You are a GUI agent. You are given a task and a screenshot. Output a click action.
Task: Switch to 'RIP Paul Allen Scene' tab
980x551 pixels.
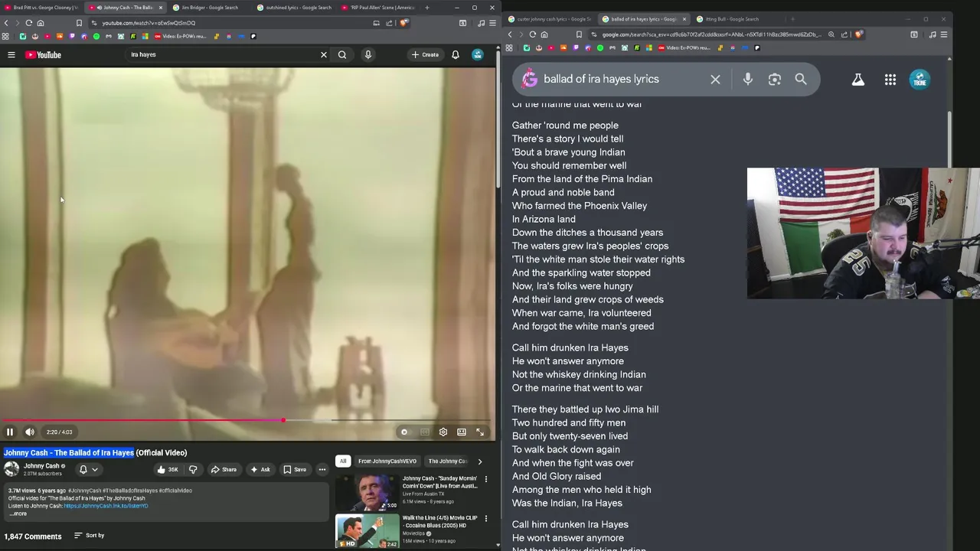[x=380, y=8]
